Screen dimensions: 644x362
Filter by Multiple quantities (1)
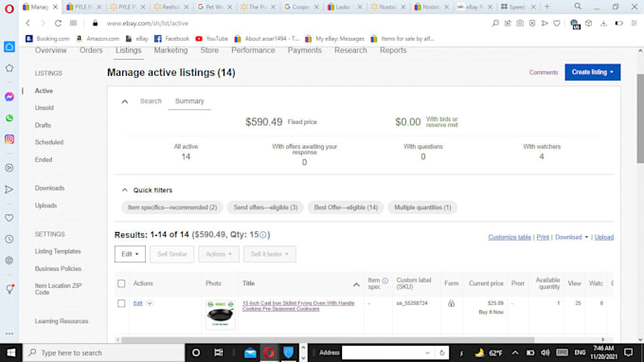click(x=422, y=208)
